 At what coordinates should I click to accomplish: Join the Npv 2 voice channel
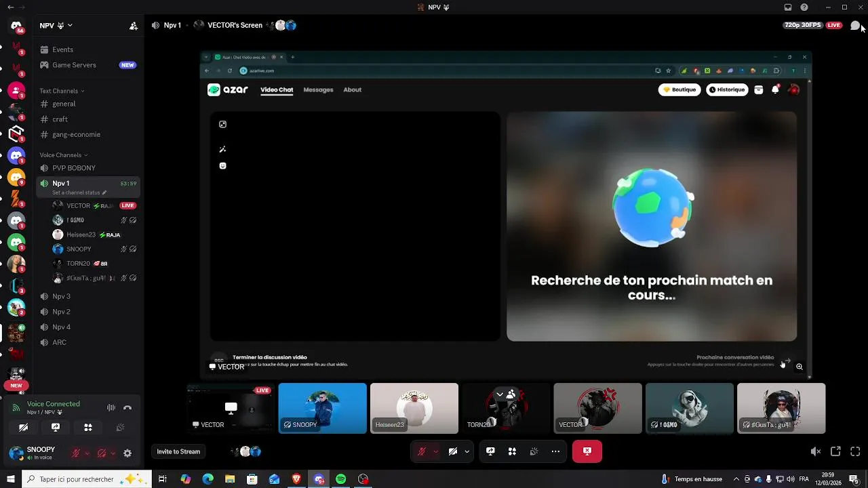(x=88, y=312)
